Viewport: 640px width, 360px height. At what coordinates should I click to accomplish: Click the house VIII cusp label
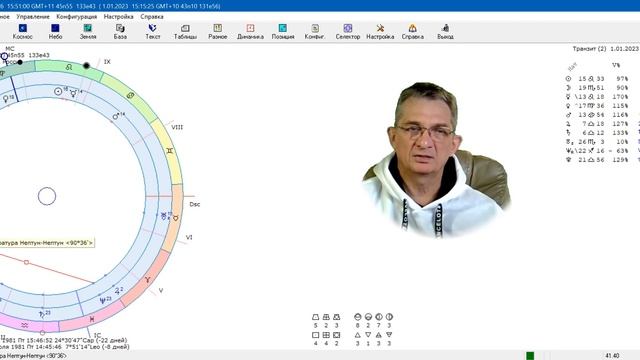[x=177, y=127]
